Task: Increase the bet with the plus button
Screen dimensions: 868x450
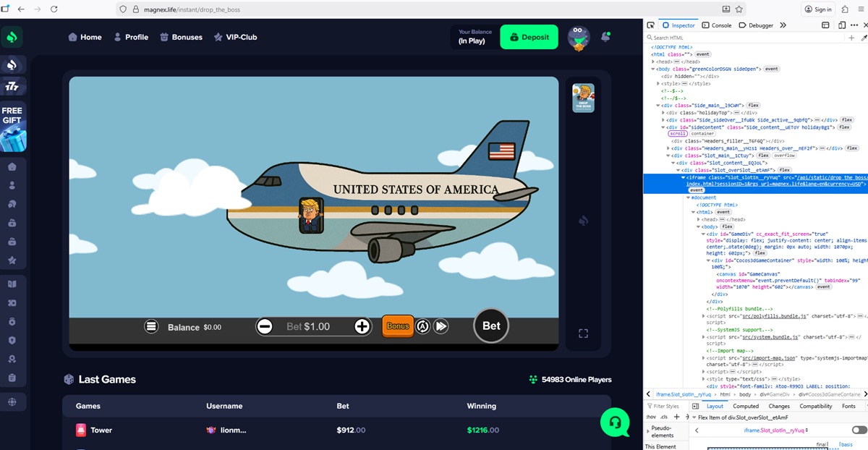Action: coord(362,327)
